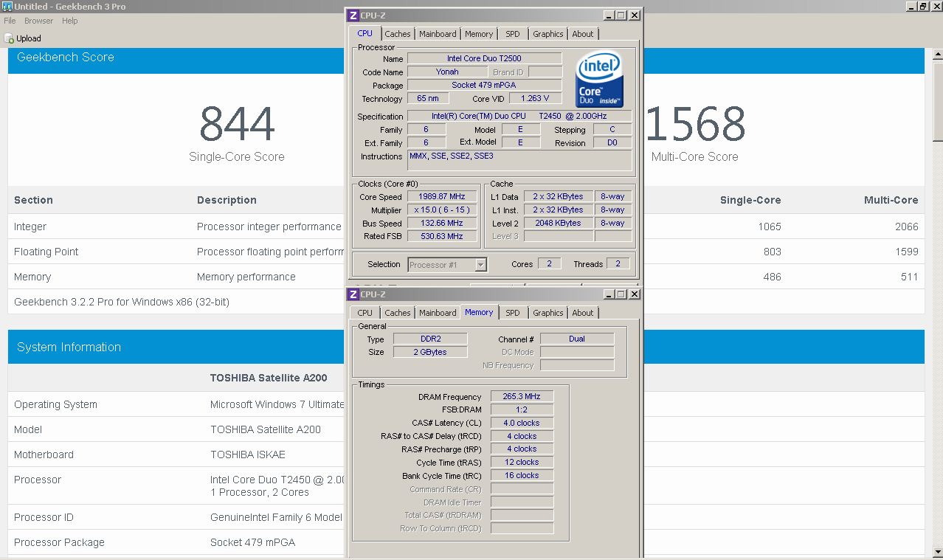Click the Floating Point row label

46,252
